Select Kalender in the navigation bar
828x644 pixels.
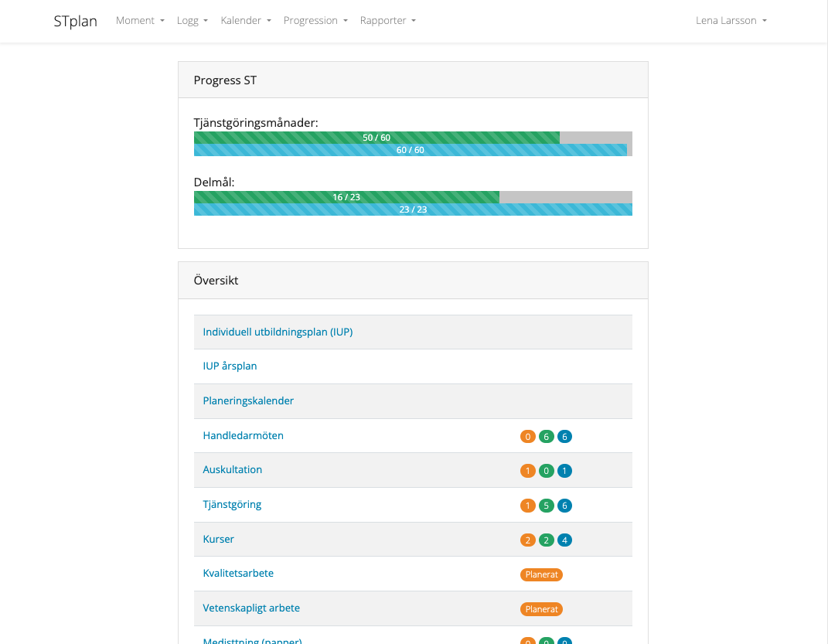point(245,20)
